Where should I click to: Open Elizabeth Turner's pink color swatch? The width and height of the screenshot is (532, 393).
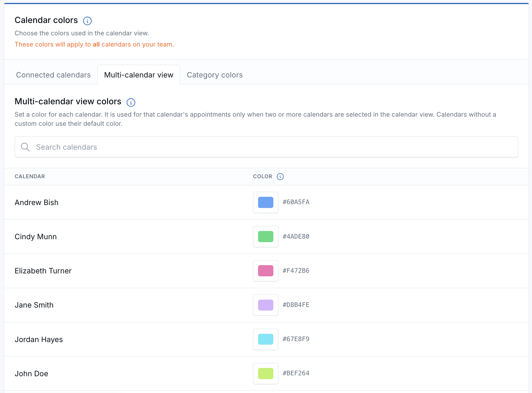click(x=266, y=271)
